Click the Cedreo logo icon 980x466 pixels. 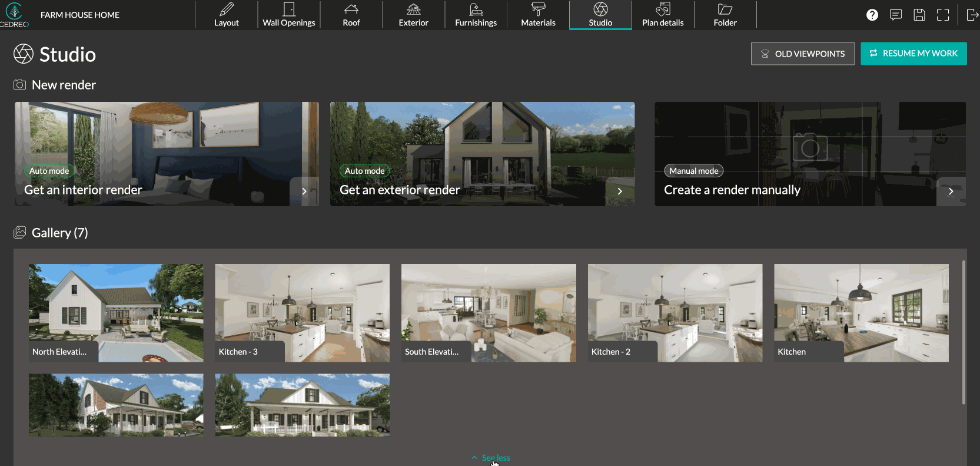[x=14, y=15]
